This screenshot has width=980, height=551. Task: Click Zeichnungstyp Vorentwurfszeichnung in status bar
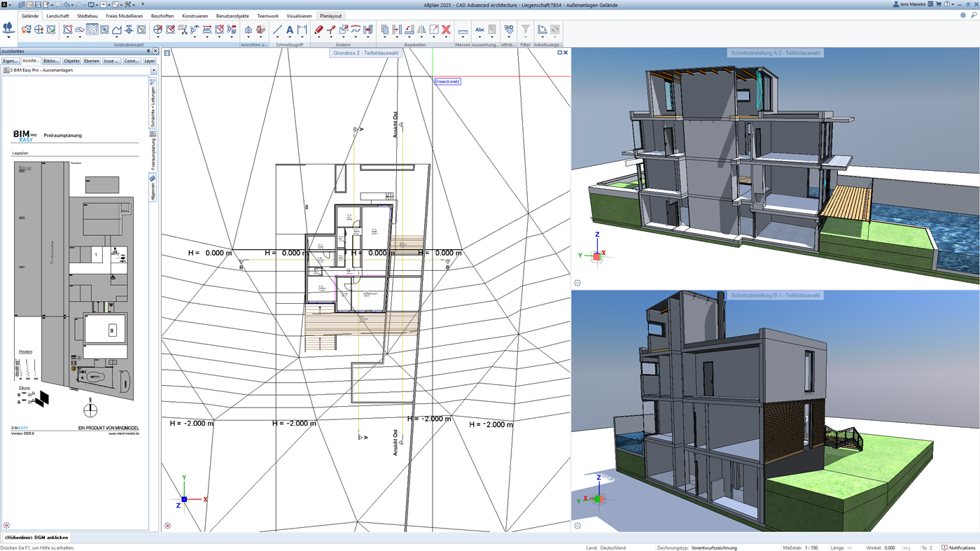(714, 547)
